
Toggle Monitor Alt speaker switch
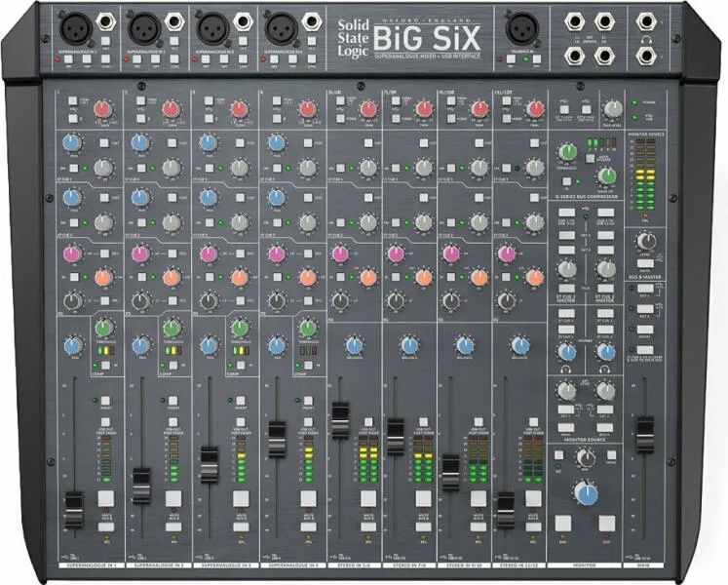[x=558, y=455]
